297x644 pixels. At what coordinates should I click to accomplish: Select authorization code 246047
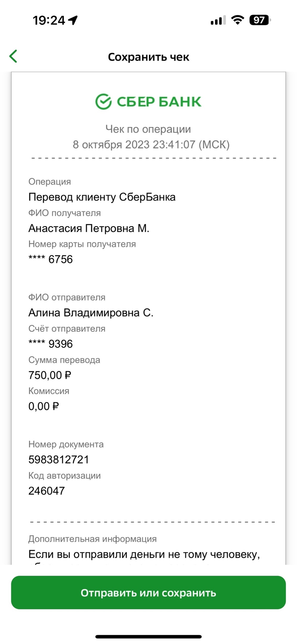click(47, 491)
